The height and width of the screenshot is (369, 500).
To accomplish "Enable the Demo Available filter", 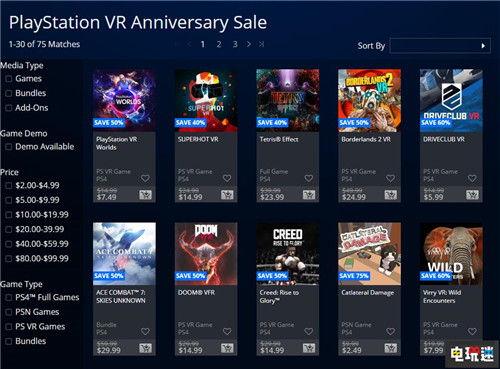I will [x=9, y=147].
